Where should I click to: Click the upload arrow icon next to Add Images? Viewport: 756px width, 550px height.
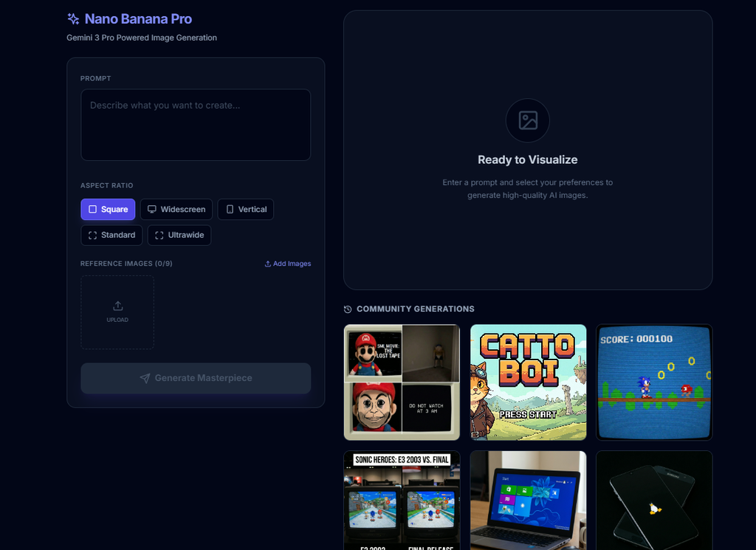tap(267, 264)
